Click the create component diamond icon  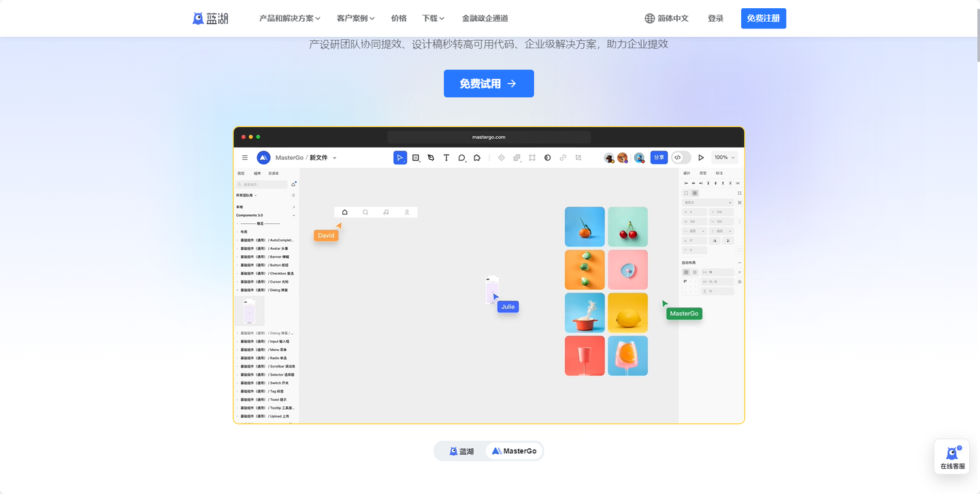pos(502,158)
